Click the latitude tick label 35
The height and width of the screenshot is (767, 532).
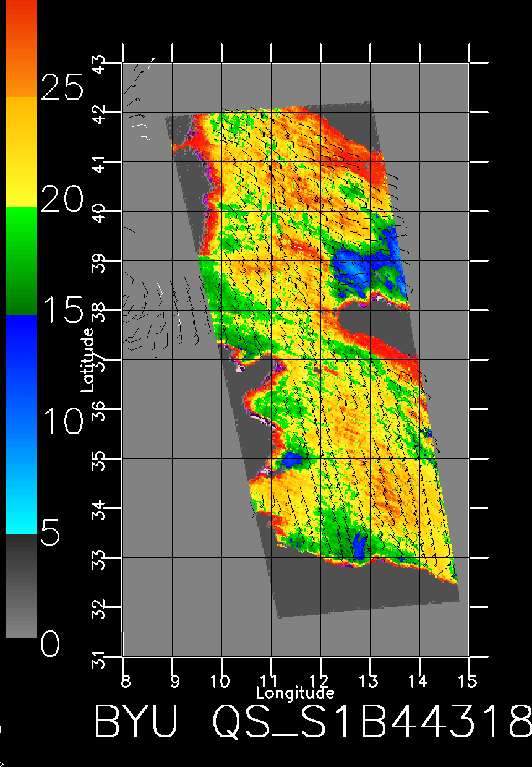[x=100, y=460]
